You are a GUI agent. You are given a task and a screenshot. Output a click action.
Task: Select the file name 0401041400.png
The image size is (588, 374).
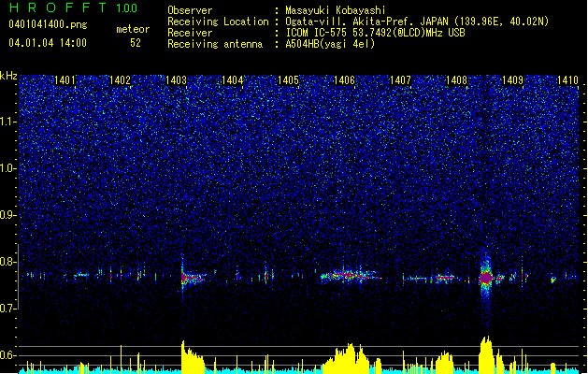point(48,25)
